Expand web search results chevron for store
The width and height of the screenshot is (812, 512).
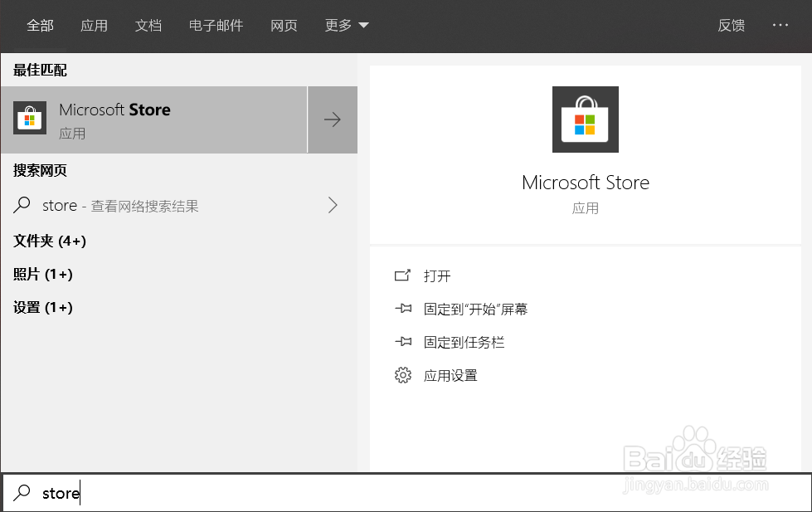333,205
